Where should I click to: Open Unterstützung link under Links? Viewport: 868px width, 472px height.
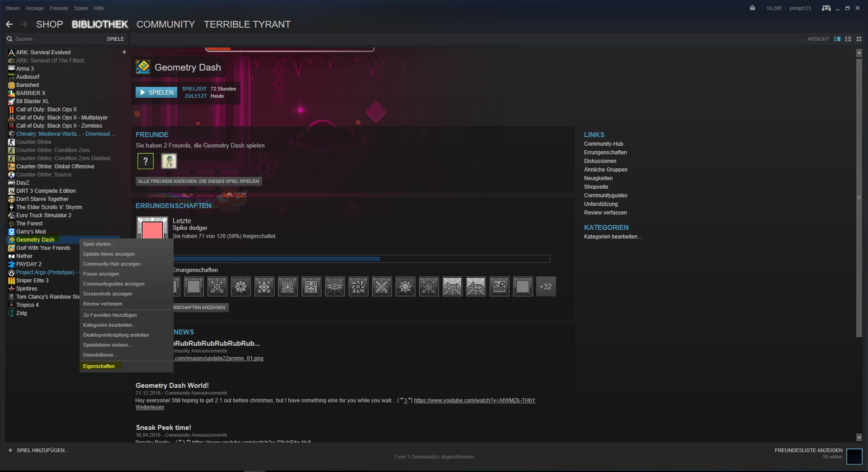click(601, 204)
